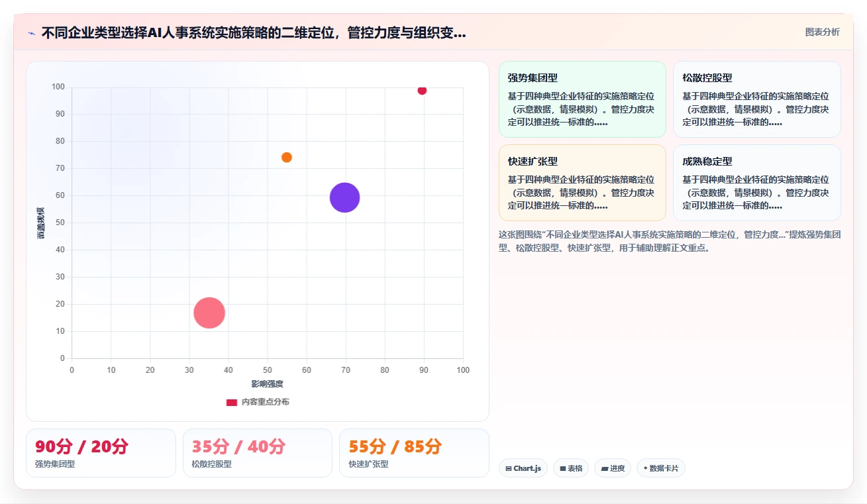The width and height of the screenshot is (867, 504).
Task: Click the purple bubble on the chart
Action: pos(344,197)
